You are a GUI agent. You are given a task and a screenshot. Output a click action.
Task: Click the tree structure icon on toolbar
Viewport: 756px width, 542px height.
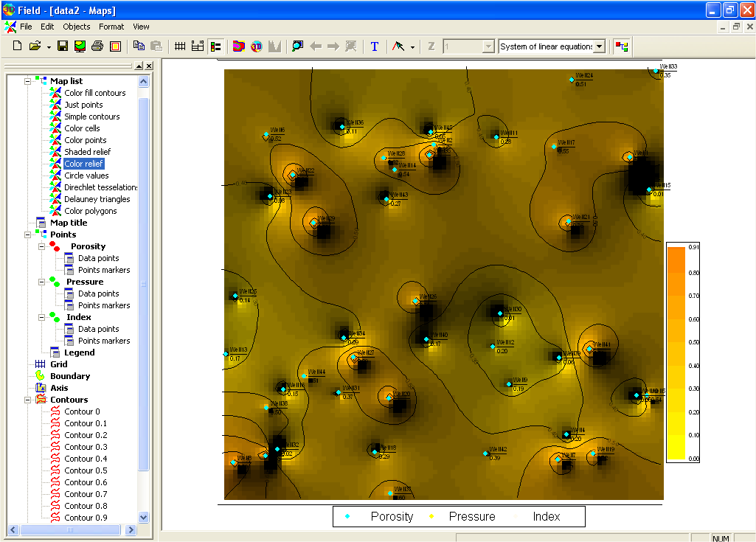622,46
